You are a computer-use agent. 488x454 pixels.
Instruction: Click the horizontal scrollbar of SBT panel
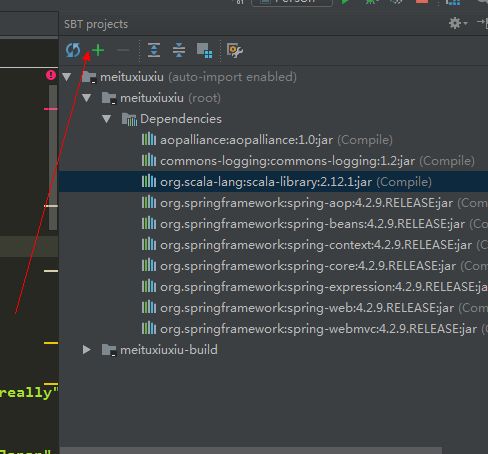tap(251, 451)
